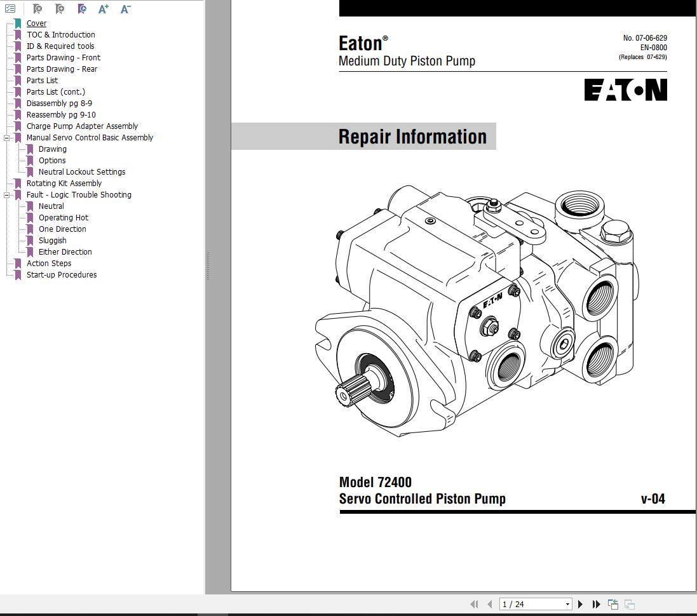Collapse the Manual Servo Control Basic Assembly branch
Screen dimensions: 697x616
click(6, 137)
